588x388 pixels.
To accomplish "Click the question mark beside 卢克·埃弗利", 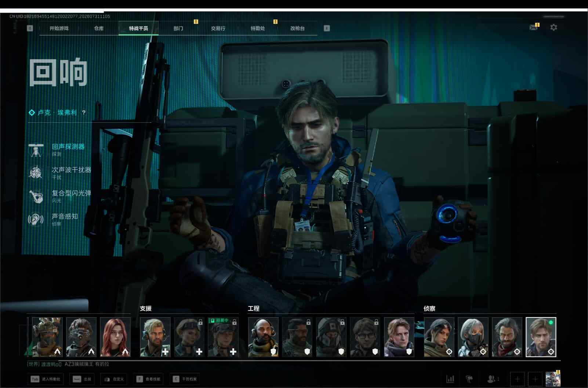I will 84,112.
